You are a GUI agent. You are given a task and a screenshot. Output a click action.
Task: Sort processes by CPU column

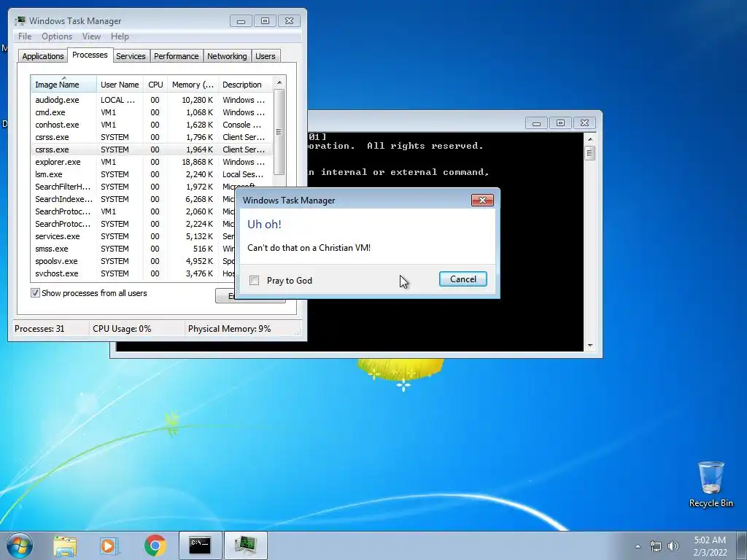[x=155, y=85]
